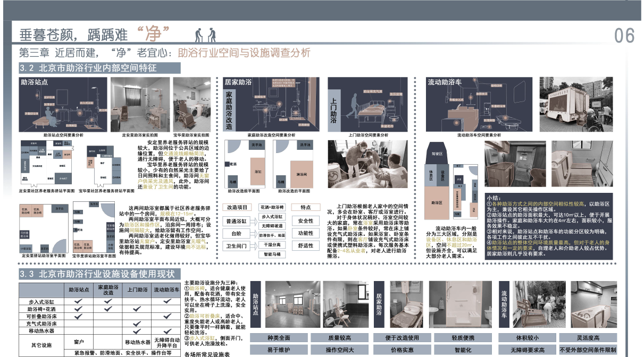Click the arrow beside 台阶 box
644x357 pixels.
click(254, 233)
